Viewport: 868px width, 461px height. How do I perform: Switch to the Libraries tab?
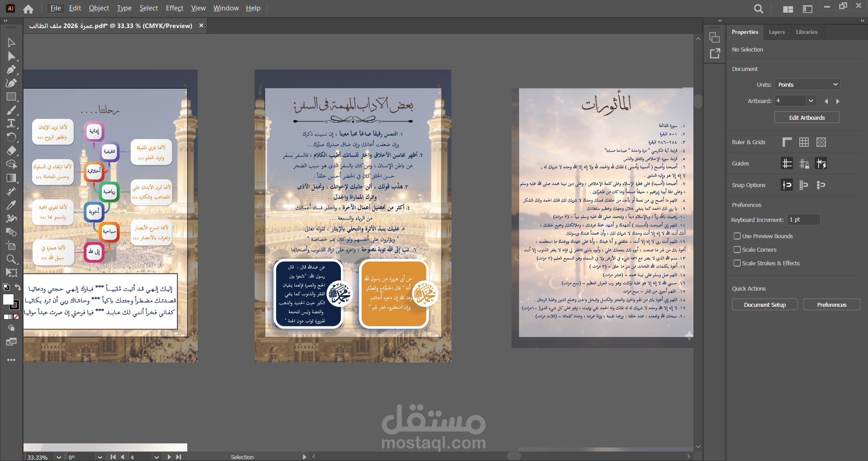[806, 32]
